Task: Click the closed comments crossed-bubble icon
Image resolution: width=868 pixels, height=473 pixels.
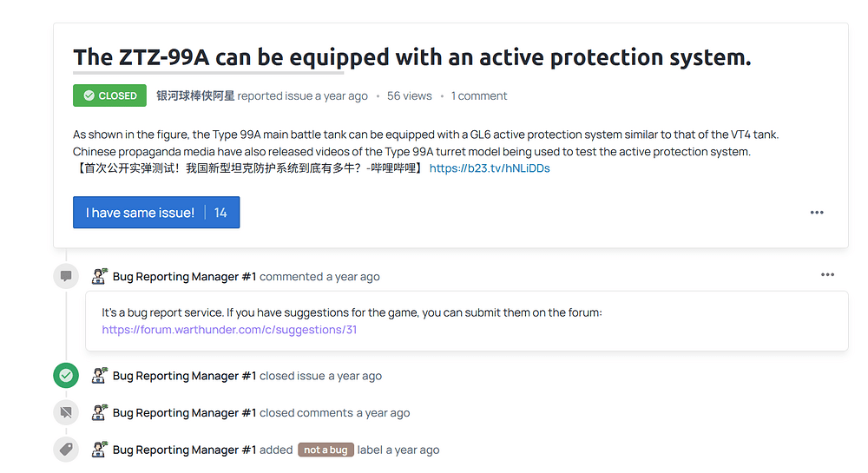Action: 66,412
